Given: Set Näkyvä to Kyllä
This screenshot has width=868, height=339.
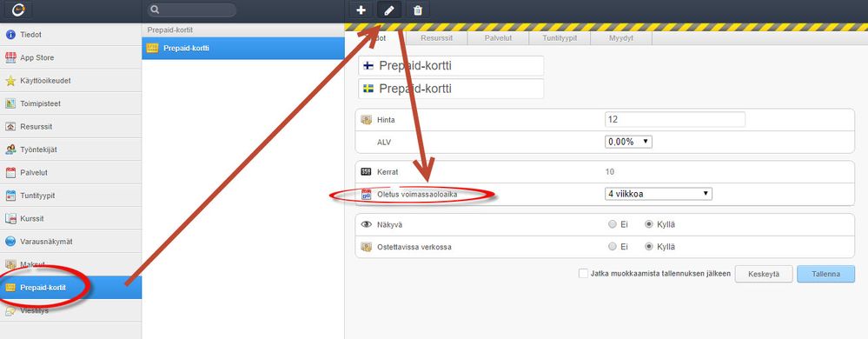Looking at the screenshot, I should pyautogui.click(x=649, y=224).
